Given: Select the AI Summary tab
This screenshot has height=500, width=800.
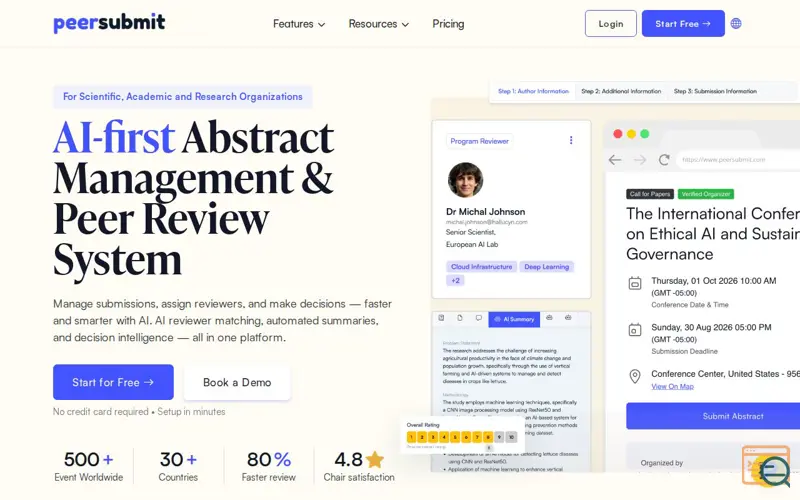Looking at the screenshot, I should 514,319.
